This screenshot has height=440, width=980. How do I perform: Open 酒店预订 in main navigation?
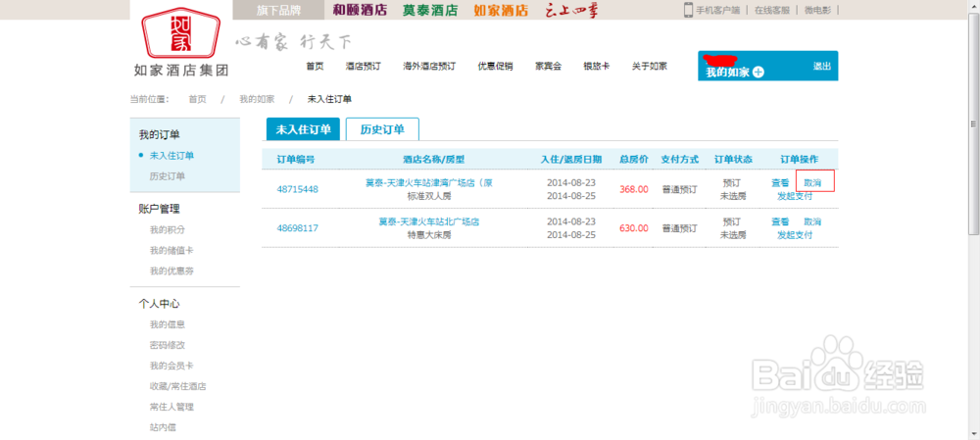point(364,67)
